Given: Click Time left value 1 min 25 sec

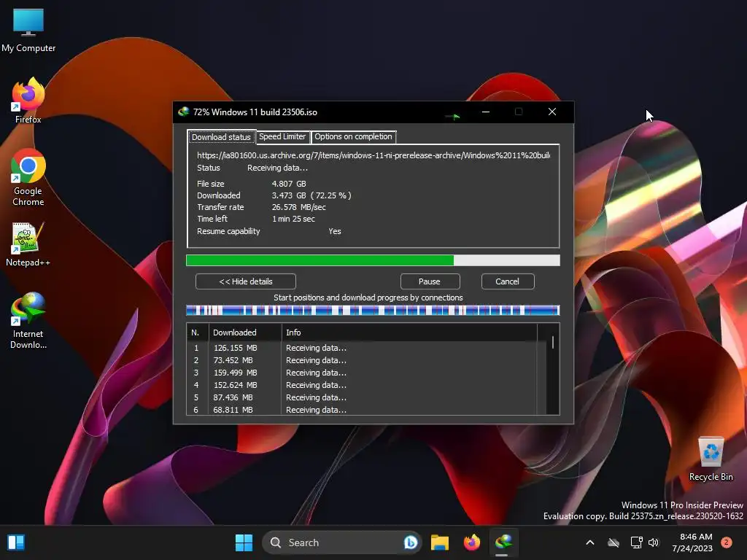Looking at the screenshot, I should click(x=293, y=219).
